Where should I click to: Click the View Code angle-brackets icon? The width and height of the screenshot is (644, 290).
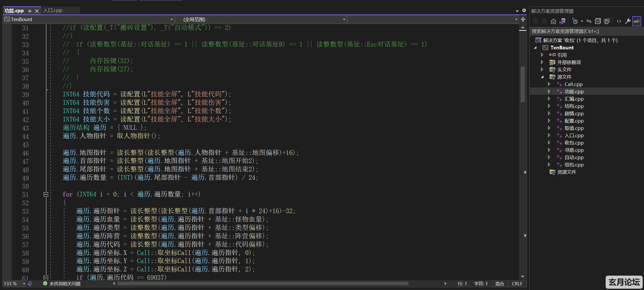619,21
